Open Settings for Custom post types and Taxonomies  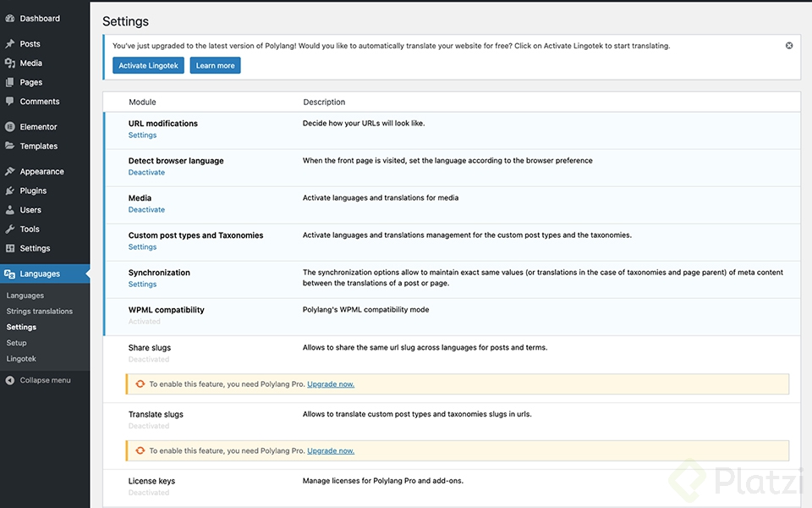click(x=142, y=246)
